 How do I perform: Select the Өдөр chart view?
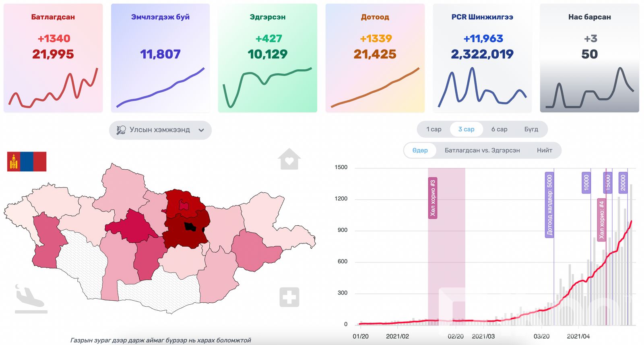coord(420,150)
